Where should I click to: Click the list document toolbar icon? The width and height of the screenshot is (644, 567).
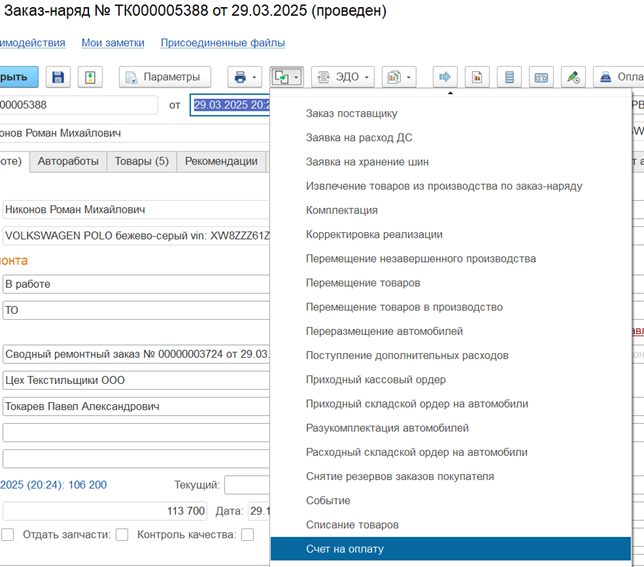[510, 77]
